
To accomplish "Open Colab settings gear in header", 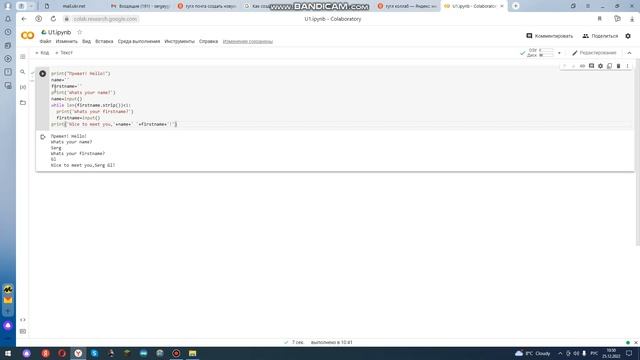I will click(x=628, y=36).
